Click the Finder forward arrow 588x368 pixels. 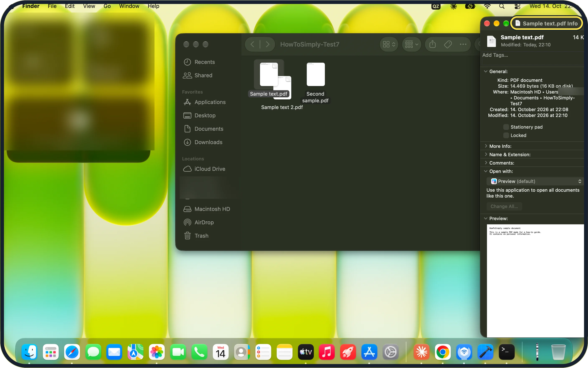[267, 44]
